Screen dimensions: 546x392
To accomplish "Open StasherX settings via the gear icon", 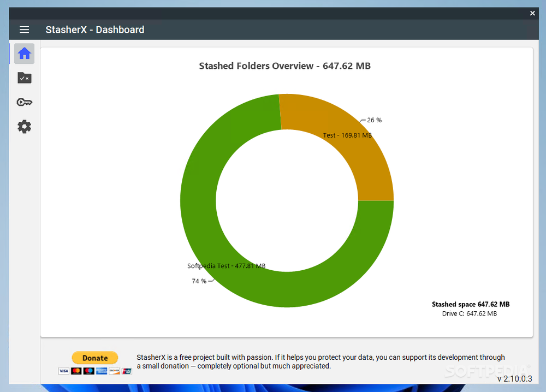I will (x=24, y=126).
